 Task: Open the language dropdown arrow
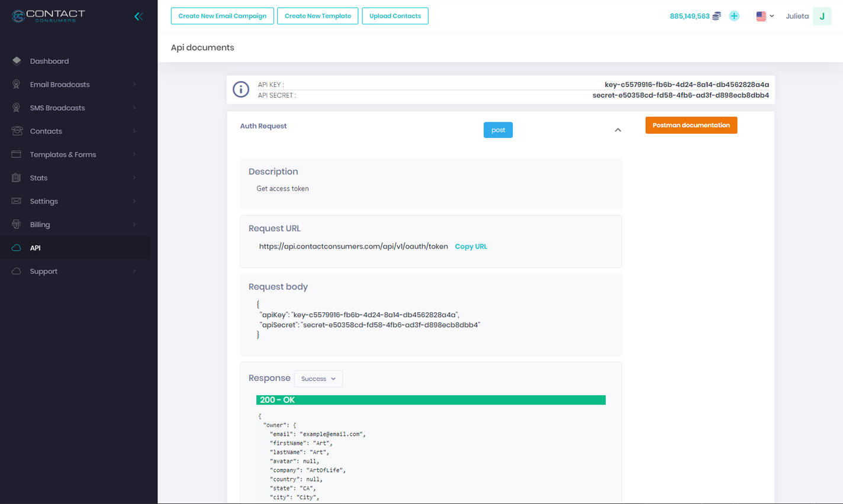[771, 16]
